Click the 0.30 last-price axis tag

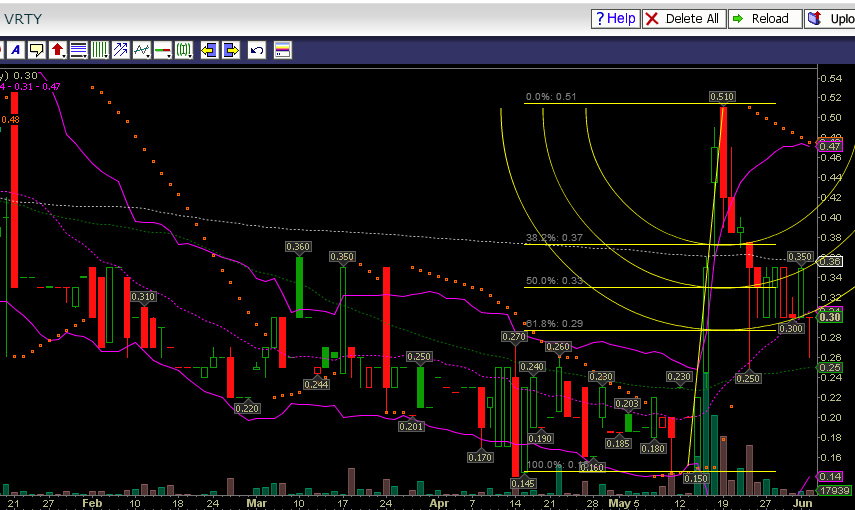pyautogui.click(x=829, y=317)
